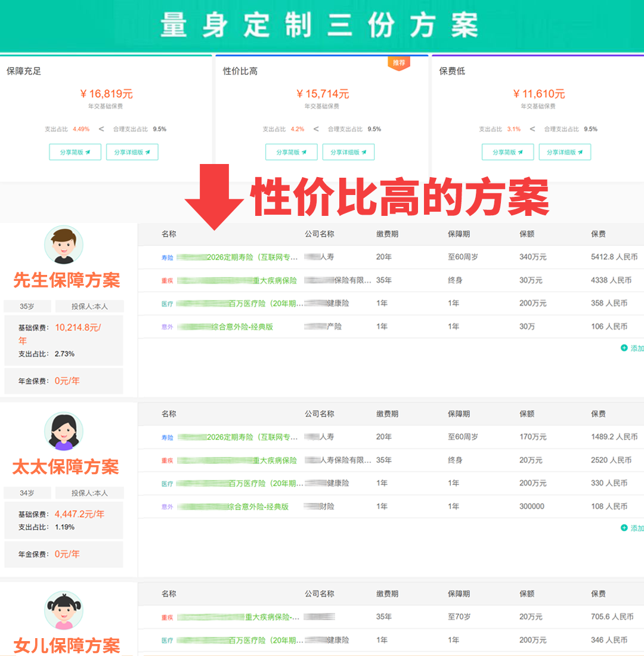Click 分享详细版 on the 保费低 card
The width and height of the screenshot is (644, 656).
pyautogui.click(x=564, y=152)
